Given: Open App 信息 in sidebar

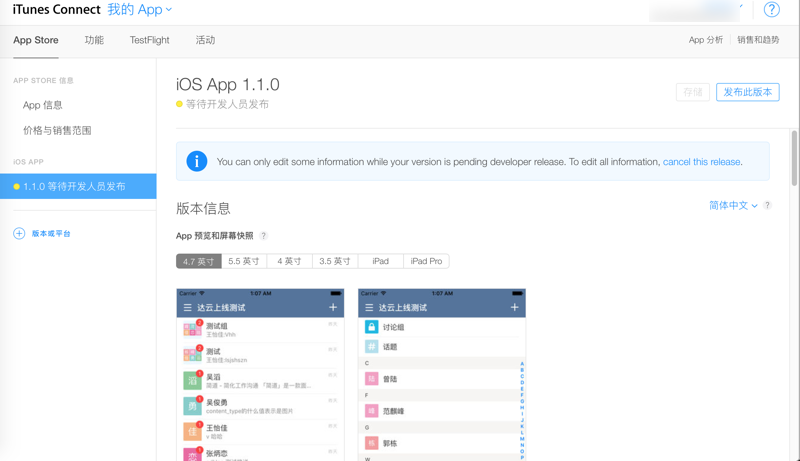Looking at the screenshot, I should (x=43, y=105).
